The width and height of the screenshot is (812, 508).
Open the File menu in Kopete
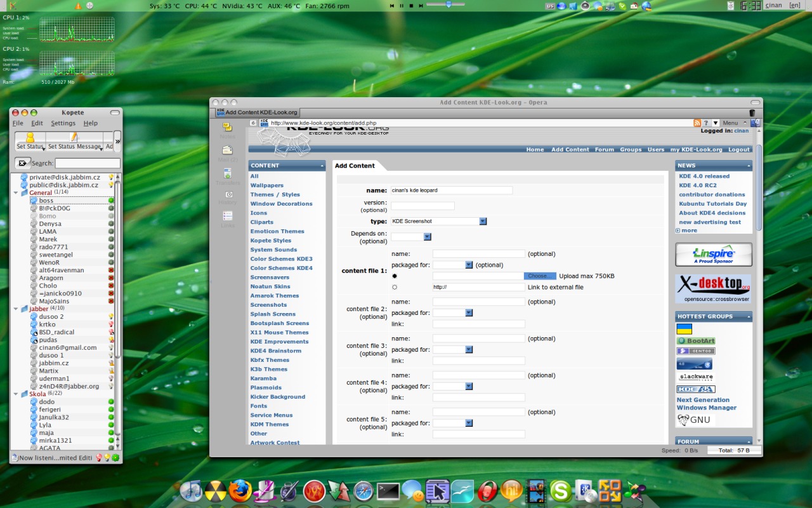[x=18, y=123]
